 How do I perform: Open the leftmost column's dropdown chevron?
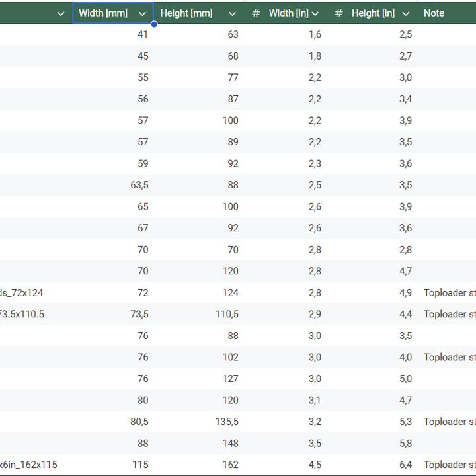[x=61, y=13]
